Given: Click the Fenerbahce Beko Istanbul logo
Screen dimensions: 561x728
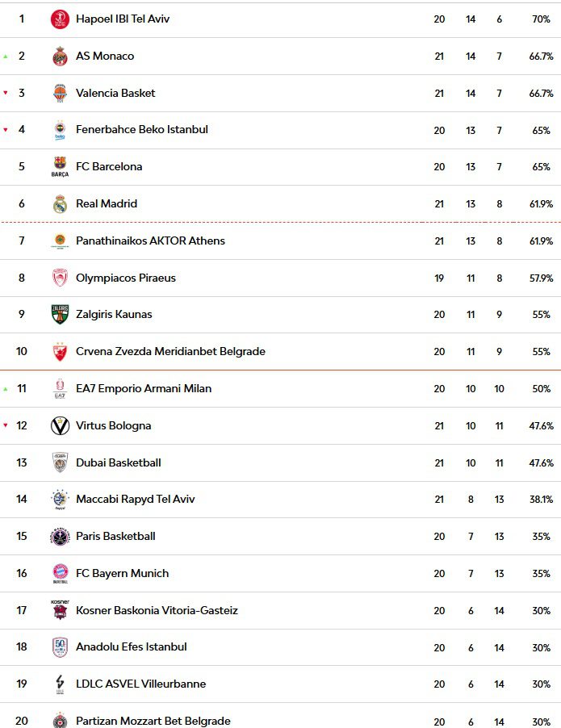Looking at the screenshot, I should 60,130.
